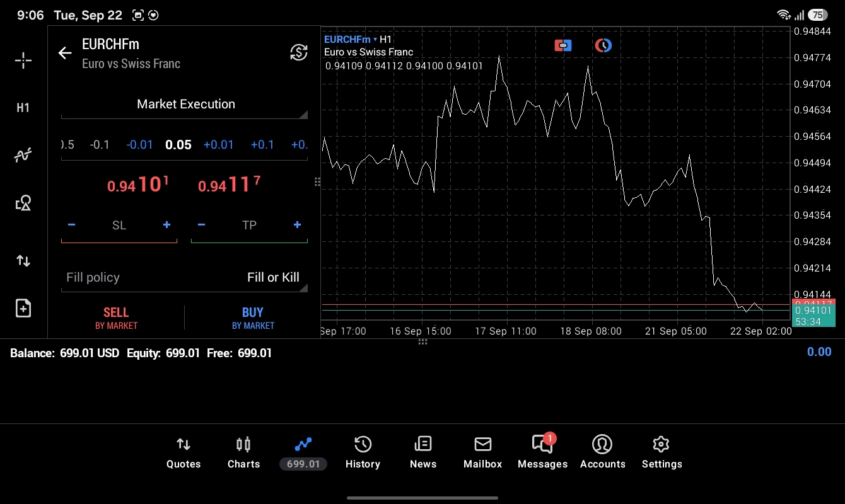Tap the new order document icon
This screenshot has height=504, width=845.
pos(23,308)
